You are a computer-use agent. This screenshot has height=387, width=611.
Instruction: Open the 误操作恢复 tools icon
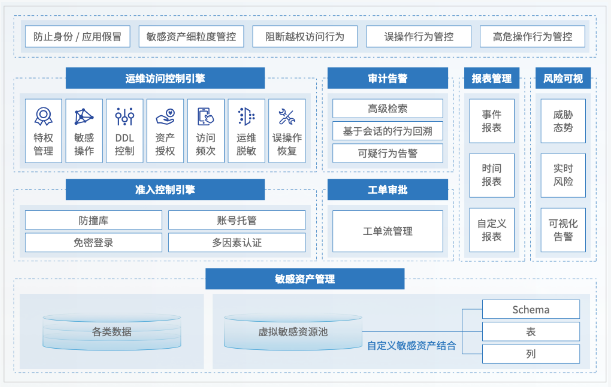pyautogui.click(x=287, y=117)
